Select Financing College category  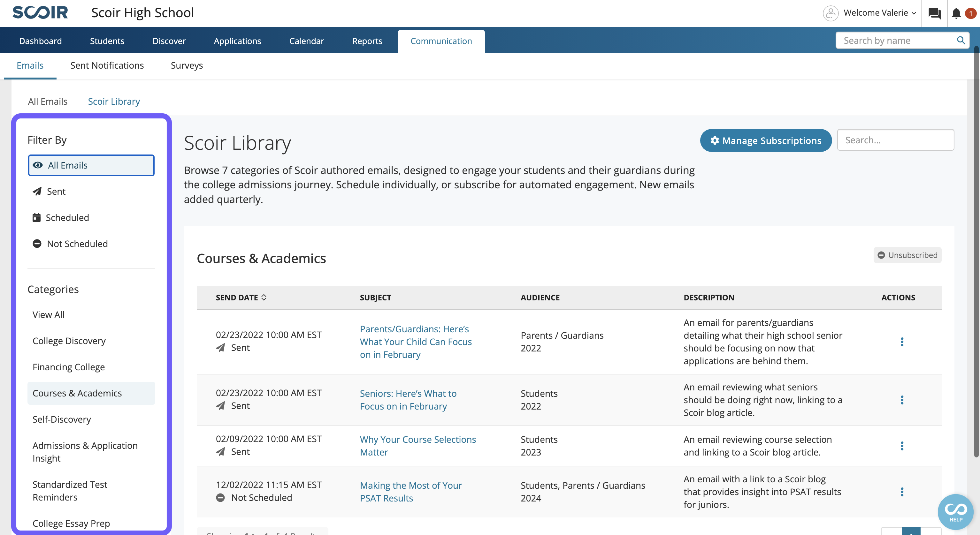91,367
